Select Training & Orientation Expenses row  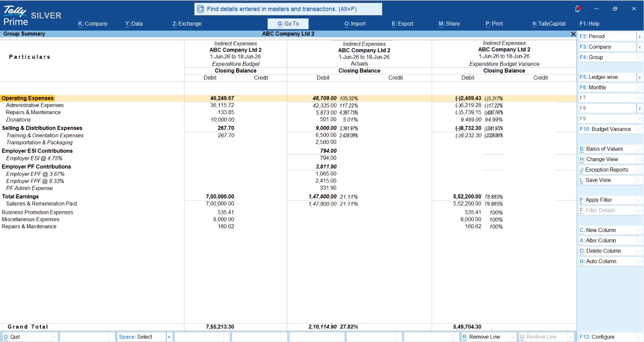(288, 136)
